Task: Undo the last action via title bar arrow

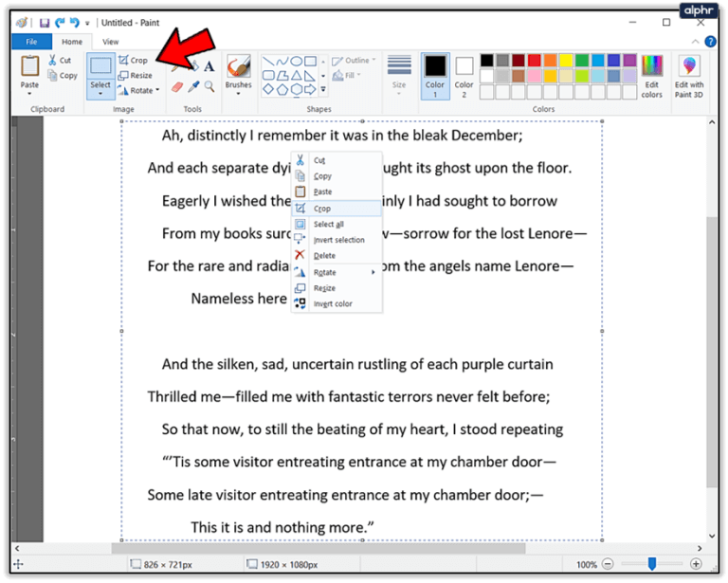Action: coord(60,23)
